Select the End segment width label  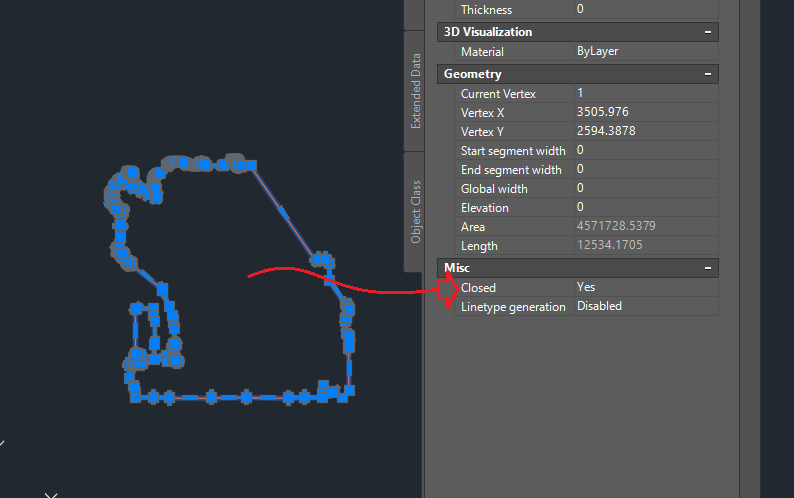(x=511, y=170)
